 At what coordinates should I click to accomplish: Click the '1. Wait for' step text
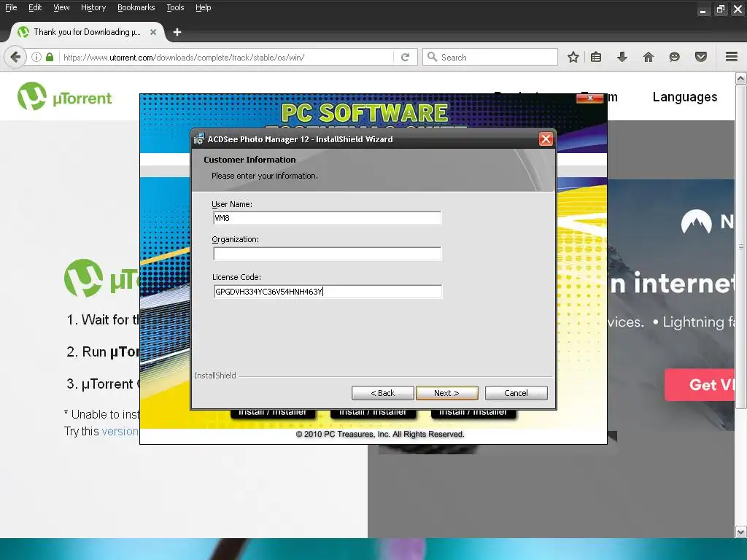(x=102, y=319)
